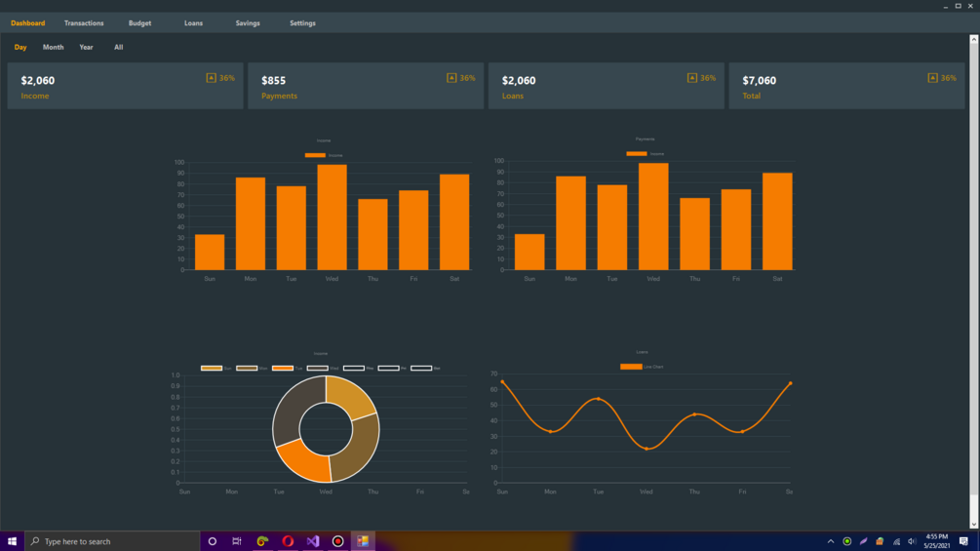Image resolution: width=980 pixels, height=551 pixels.
Task: Switch to the Dashboard tab
Action: coord(27,23)
